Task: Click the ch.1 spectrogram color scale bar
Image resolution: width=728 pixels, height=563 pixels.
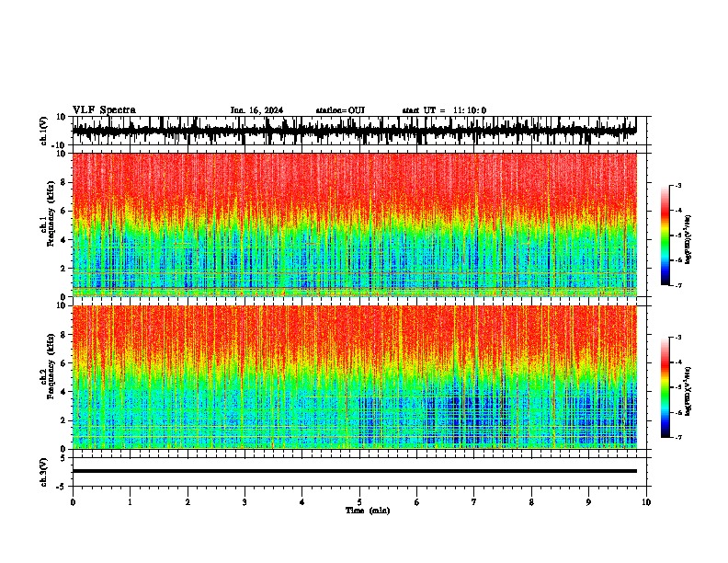Action: tap(665, 236)
